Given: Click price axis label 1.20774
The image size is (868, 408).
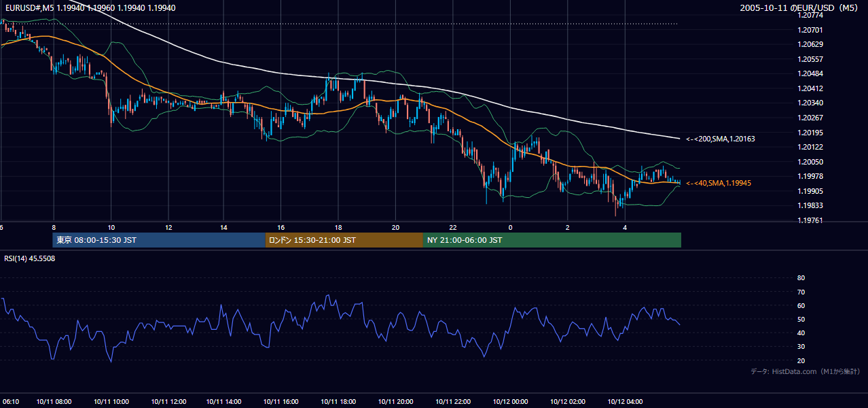Looking at the screenshot, I should (x=810, y=15).
